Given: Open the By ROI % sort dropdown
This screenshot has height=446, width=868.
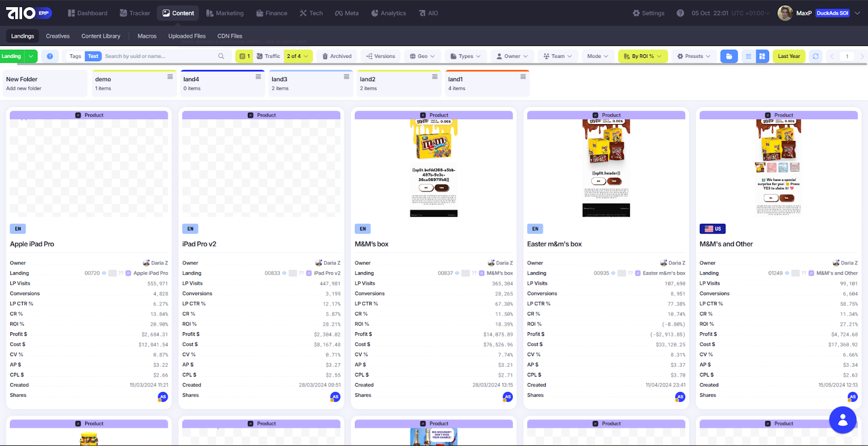Looking at the screenshot, I should point(642,56).
